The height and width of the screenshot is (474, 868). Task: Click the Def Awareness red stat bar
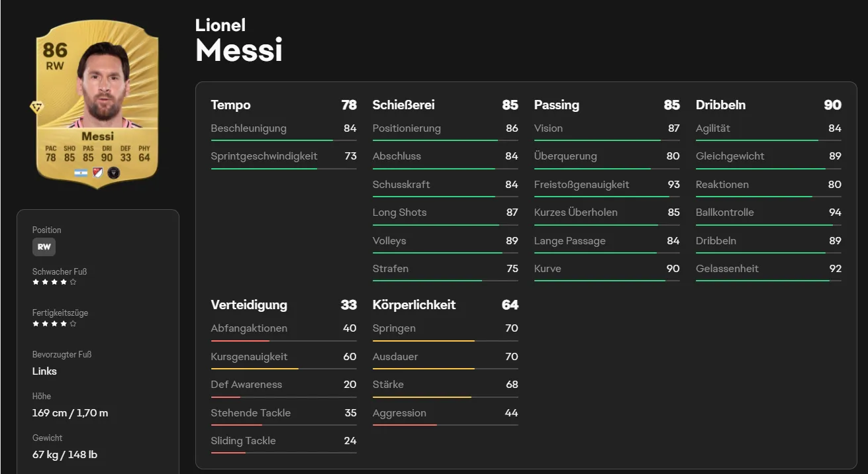point(283,397)
